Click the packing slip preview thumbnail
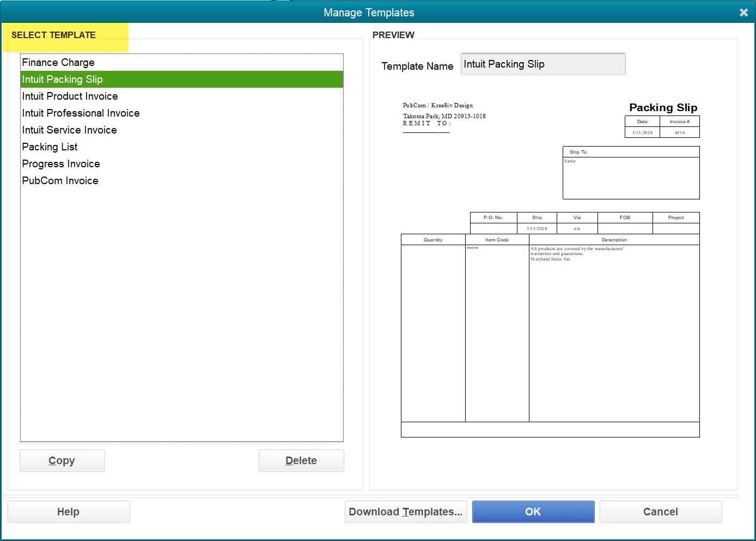756x541 pixels. coord(550,269)
